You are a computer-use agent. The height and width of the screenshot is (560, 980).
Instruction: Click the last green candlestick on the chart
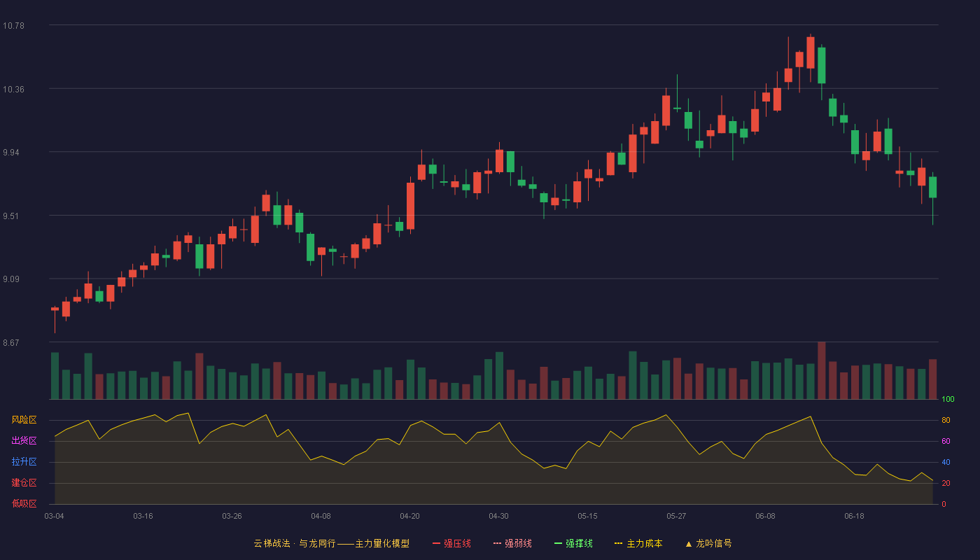pyautogui.click(x=932, y=188)
